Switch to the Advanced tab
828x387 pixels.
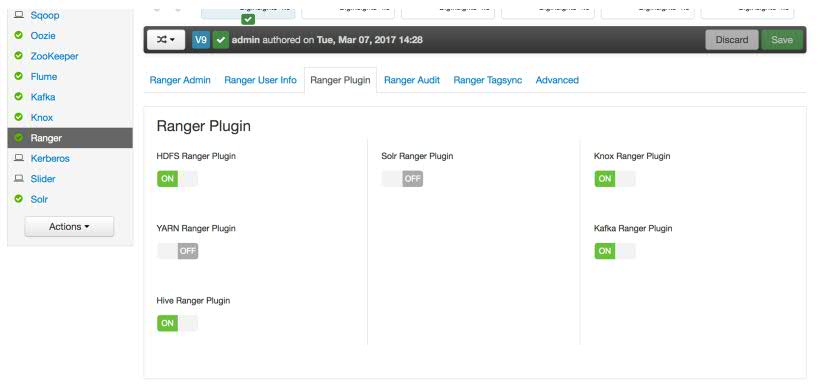point(557,80)
